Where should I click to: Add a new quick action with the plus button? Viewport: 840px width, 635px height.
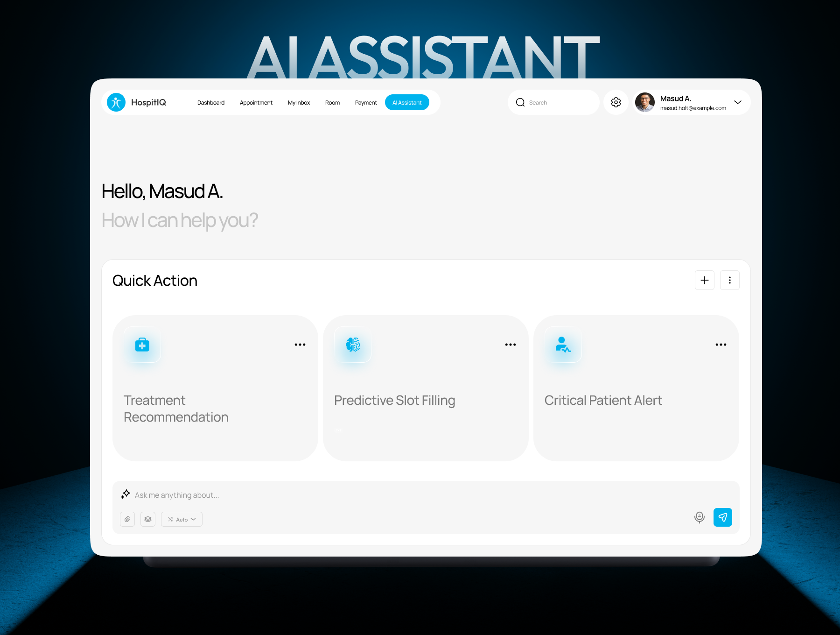[x=705, y=280]
